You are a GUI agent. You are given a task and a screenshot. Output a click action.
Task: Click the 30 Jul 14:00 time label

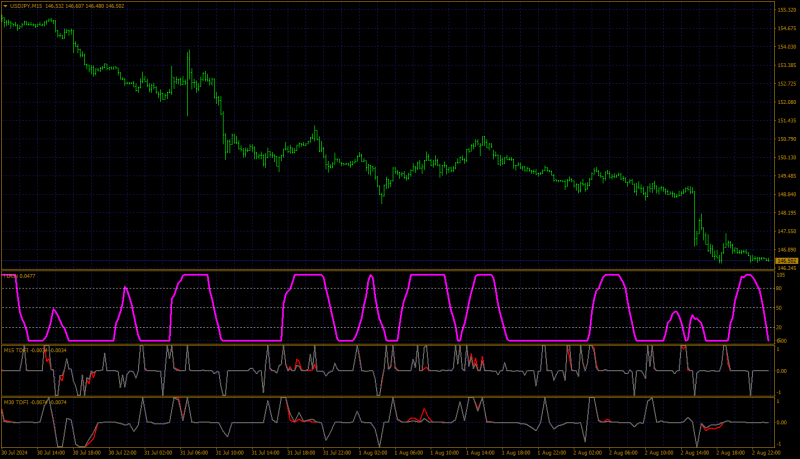click(x=51, y=452)
